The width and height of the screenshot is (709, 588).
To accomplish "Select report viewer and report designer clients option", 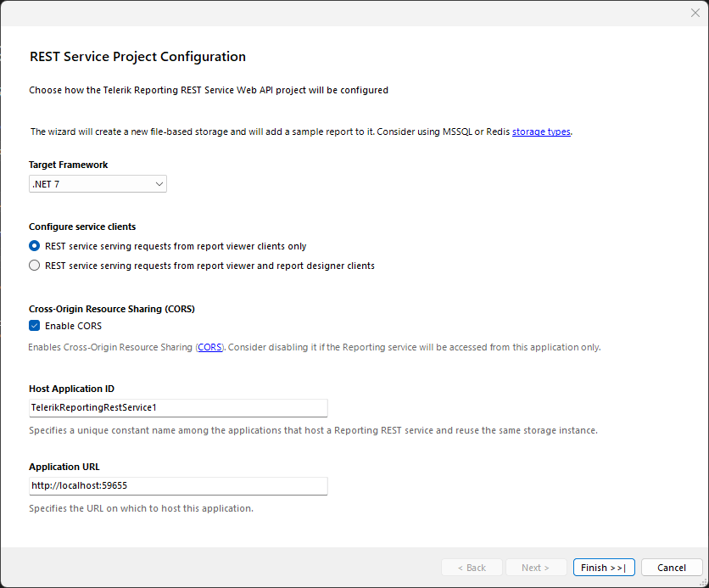I will click(35, 266).
